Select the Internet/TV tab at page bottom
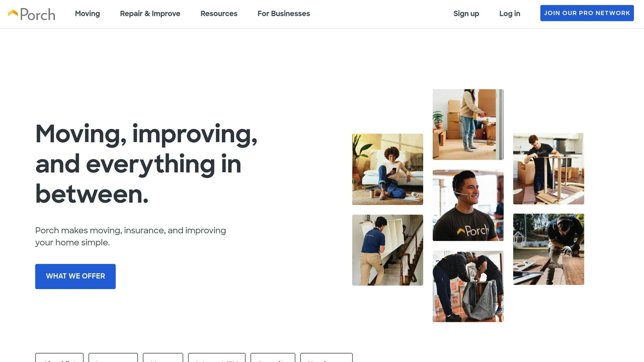This screenshot has width=644, height=362. 217,358
